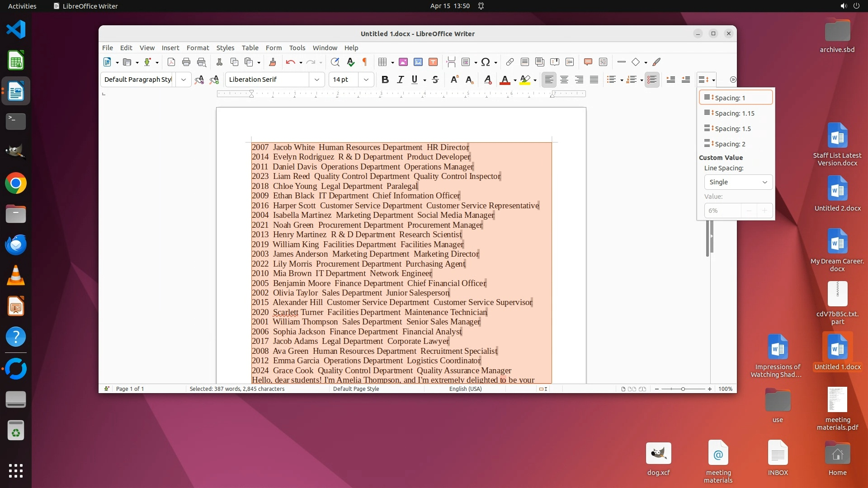
Task: Click Insert Special Character omega icon
Action: point(486,62)
